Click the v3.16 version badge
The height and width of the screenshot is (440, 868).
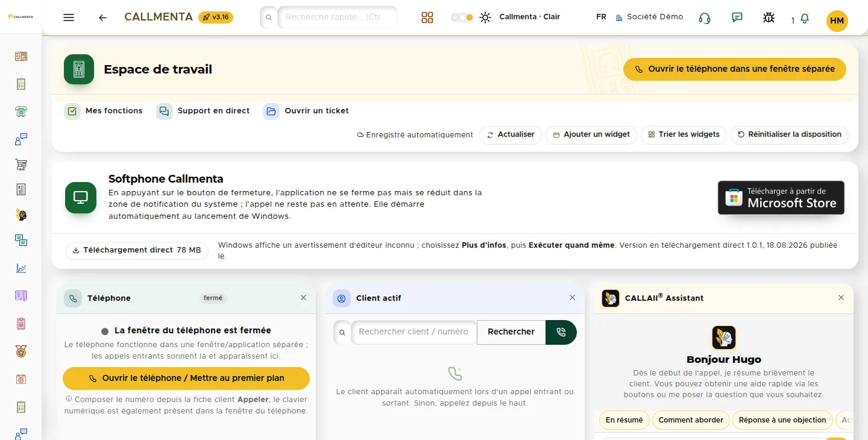pos(216,17)
